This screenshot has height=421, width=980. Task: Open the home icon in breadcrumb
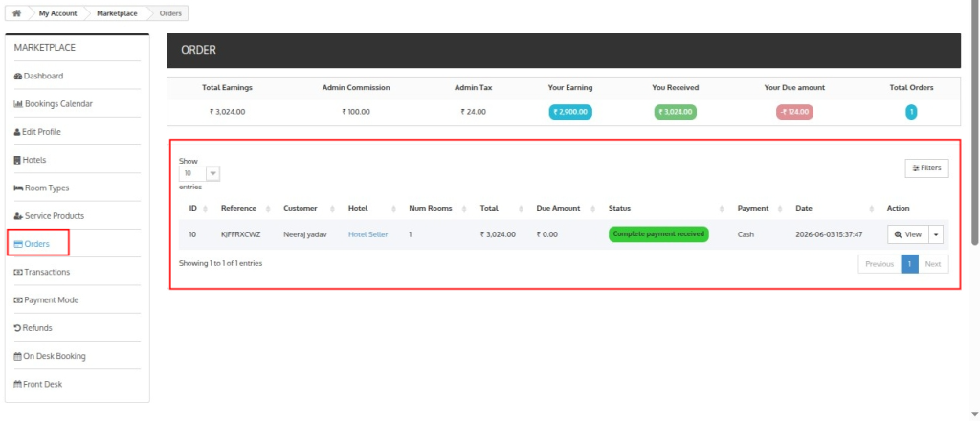17,13
